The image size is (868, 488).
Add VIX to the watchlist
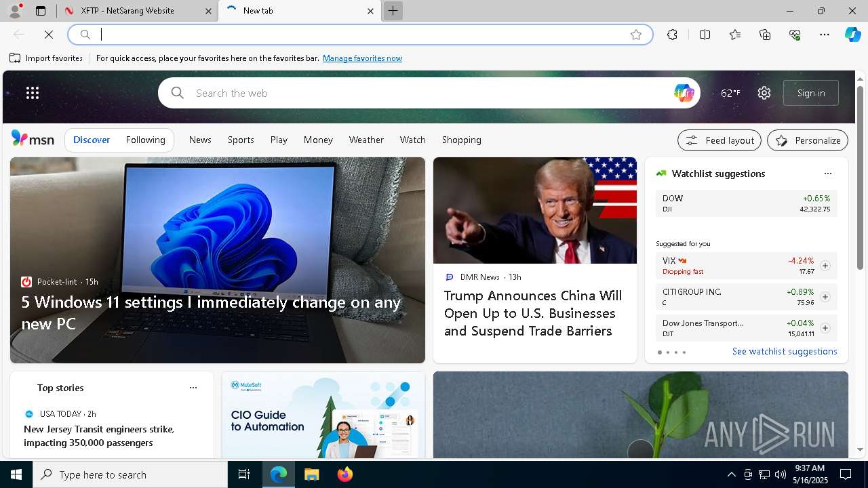(825, 266)
